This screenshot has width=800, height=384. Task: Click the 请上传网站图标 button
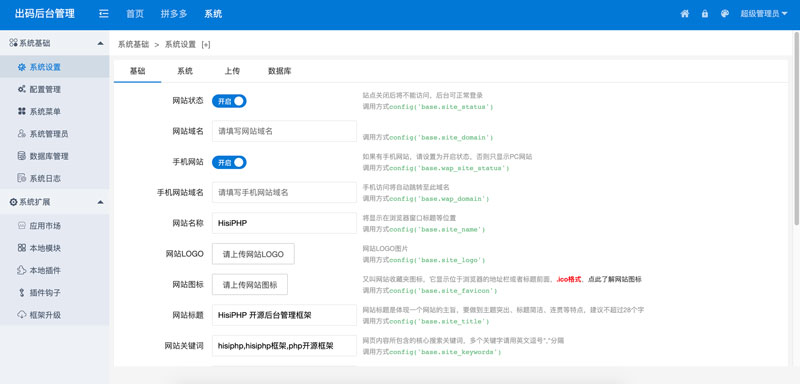click(x=250, y=285)
